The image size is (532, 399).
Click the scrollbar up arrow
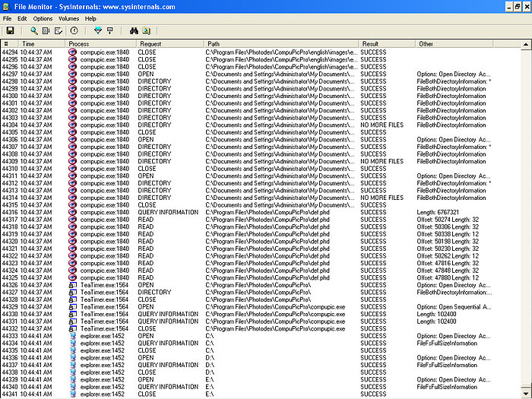[526, 44]
